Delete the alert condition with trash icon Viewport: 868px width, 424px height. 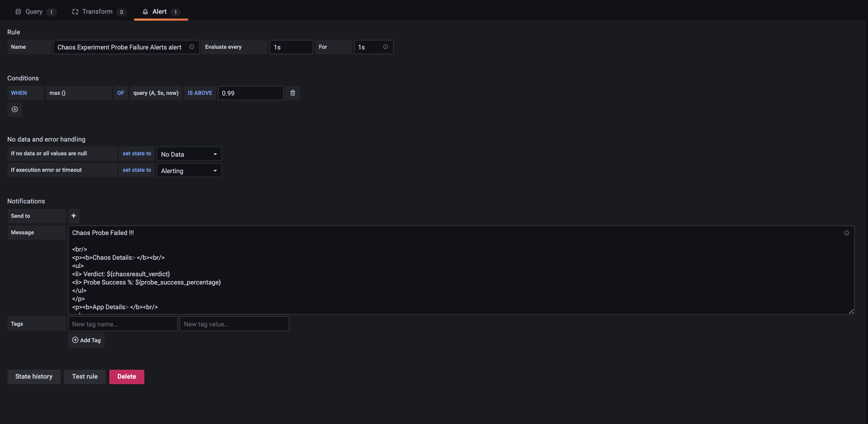click(293, 93)
